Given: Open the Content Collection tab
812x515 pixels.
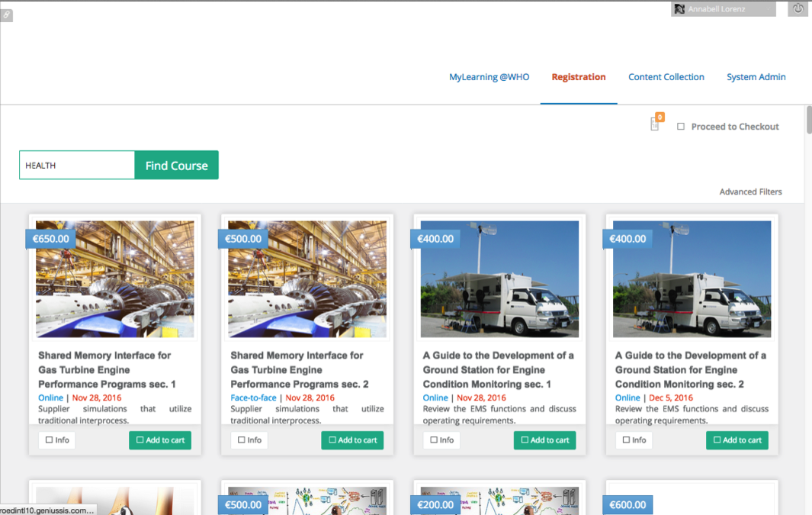Looking at the screenshot, I should pyautogui.click(x=666, y=77).
